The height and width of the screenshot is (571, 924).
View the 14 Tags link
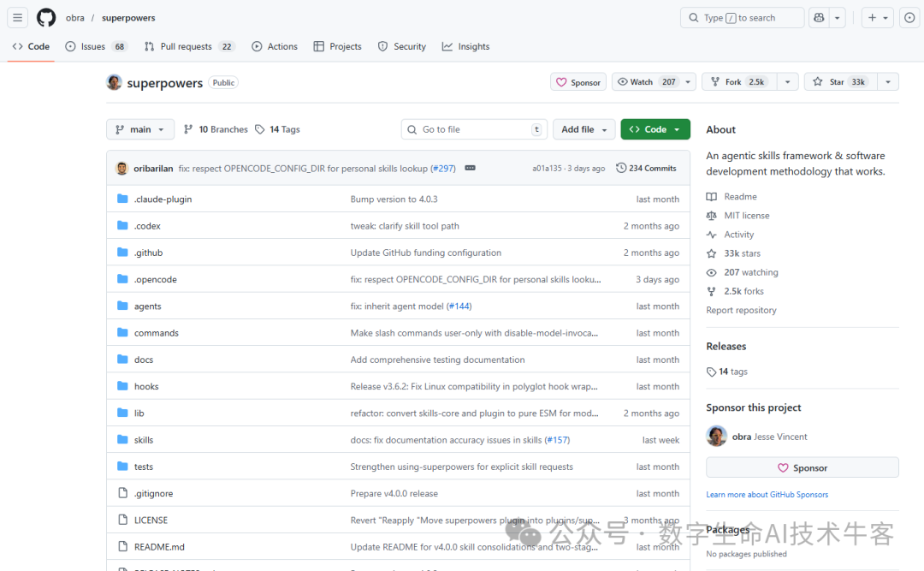click(x=277, y=129)
